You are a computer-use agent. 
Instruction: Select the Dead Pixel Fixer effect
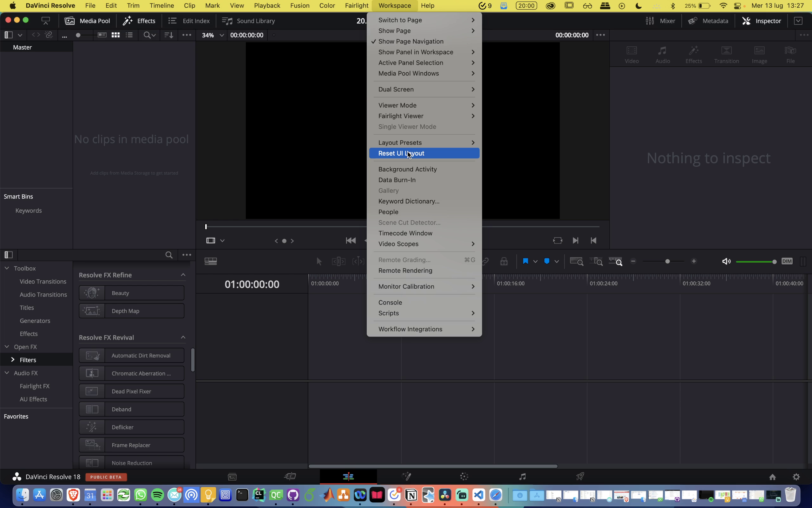132,391
